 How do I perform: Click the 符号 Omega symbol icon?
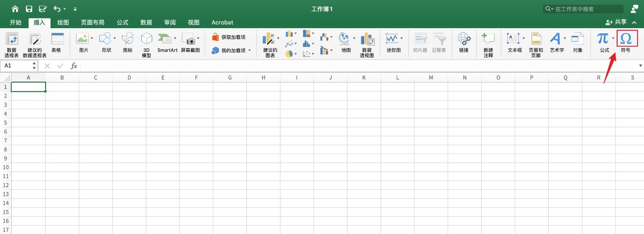coord(626,39)
